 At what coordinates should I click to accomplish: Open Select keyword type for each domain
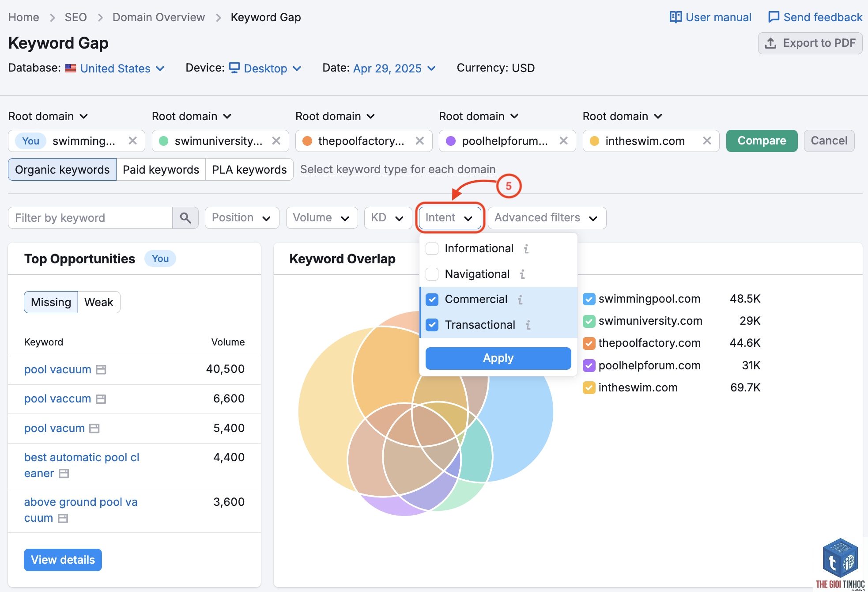(398, 170)
